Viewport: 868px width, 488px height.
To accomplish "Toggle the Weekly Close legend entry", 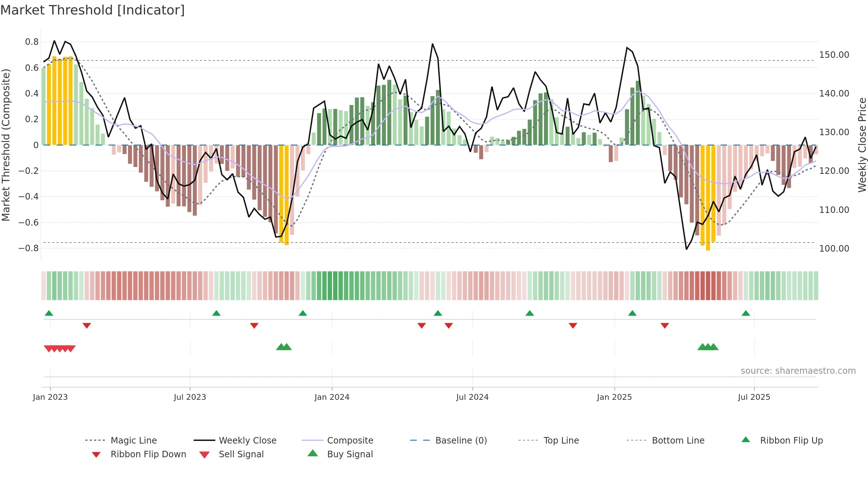I will [235, 440].
